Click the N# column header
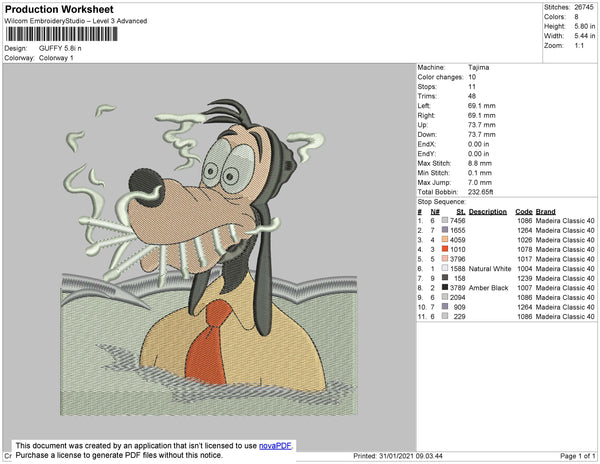The image size is (600, 464). coord(435,212)
